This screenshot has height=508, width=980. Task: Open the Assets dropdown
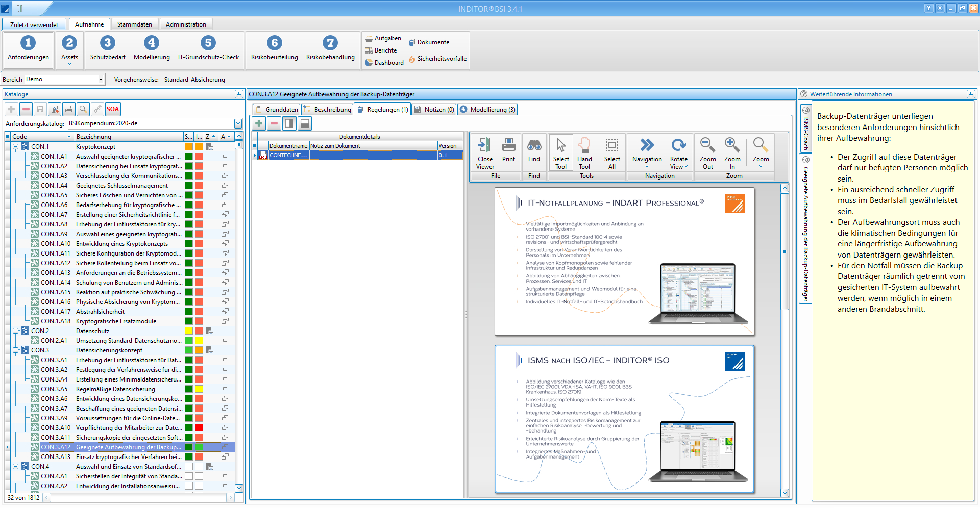point(69,51)
